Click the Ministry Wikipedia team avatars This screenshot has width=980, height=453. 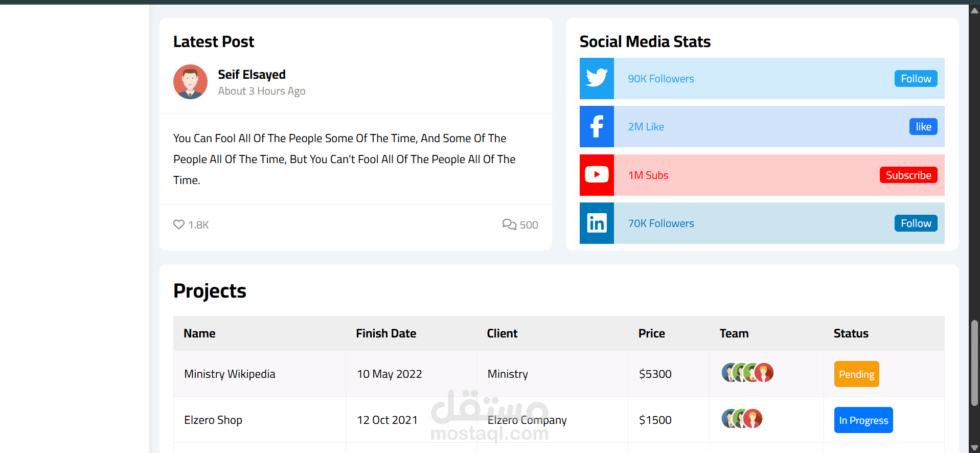click(x=747, y=373)
